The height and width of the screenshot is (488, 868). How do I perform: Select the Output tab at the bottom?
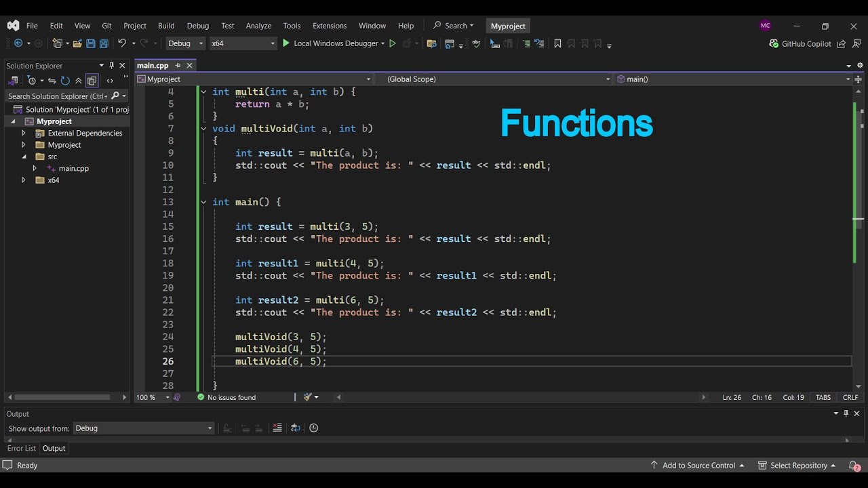pos(54,448)
